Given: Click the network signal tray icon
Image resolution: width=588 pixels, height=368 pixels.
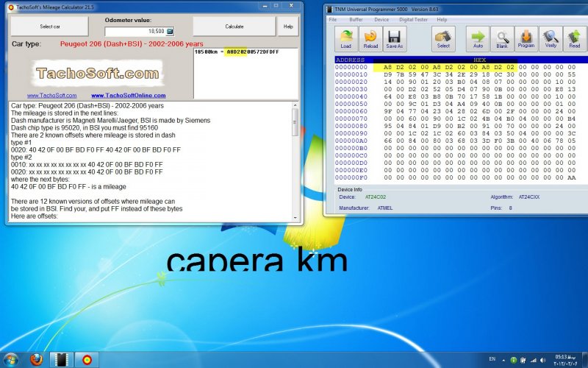Looking at the screenshot, I should coord(533,360).
